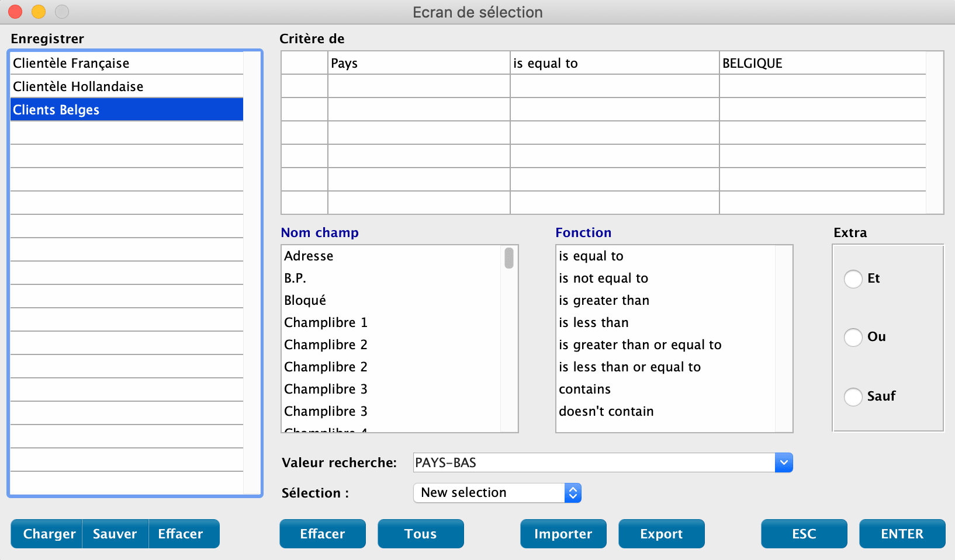Click the criterion cell 'is equal to'

(615, 63)
